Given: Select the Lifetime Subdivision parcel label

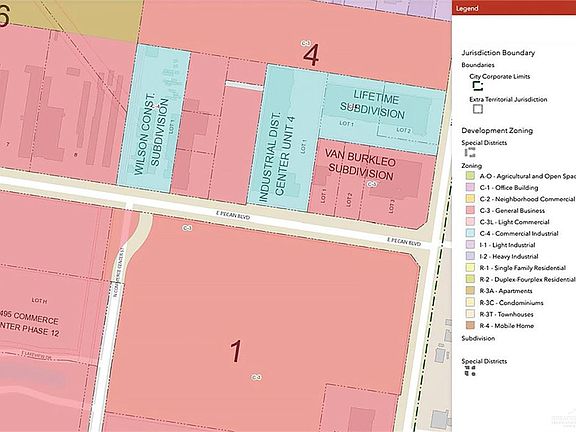Looking at the screenshot, I should (373, 105).
